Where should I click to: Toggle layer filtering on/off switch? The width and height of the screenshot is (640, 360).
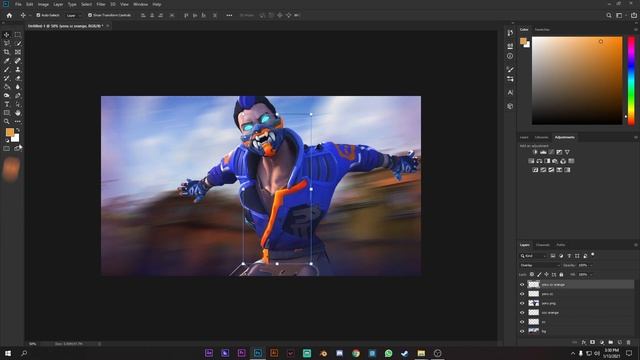pos(593,255)
